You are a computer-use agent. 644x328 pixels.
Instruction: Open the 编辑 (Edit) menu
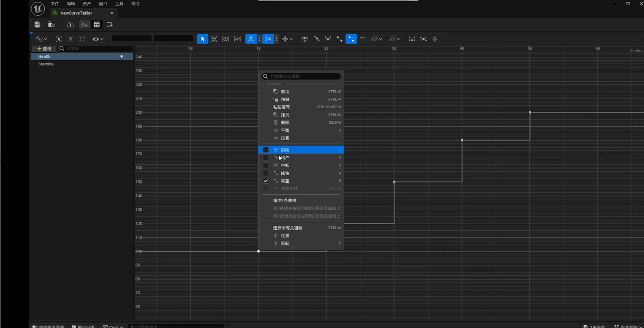[x=71, y=4]
